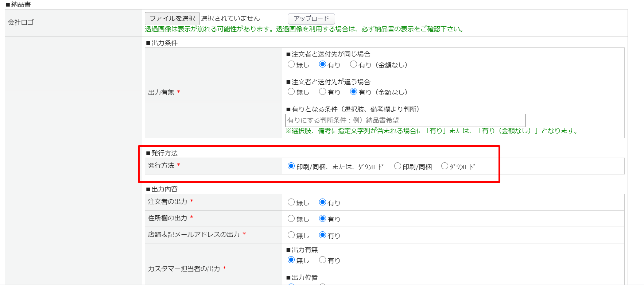
Task: Select 無し for 注文者と送付先が同じ場合
Action: (291, 65)
